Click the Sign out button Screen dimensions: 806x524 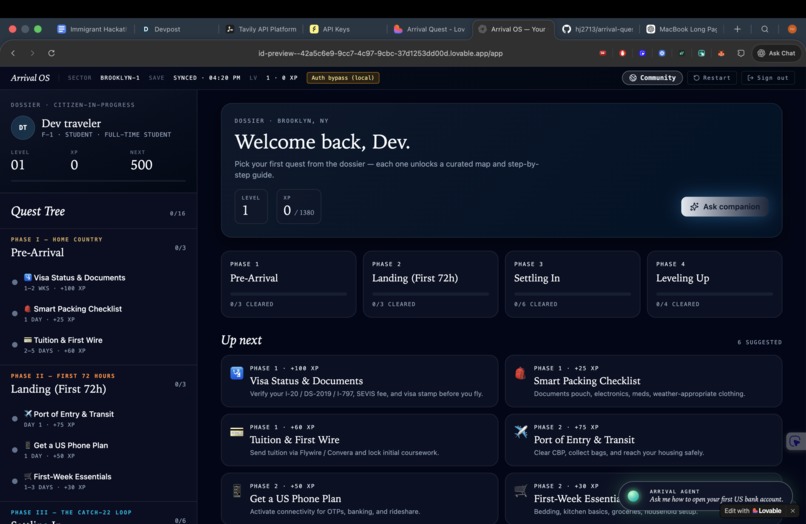768,78
